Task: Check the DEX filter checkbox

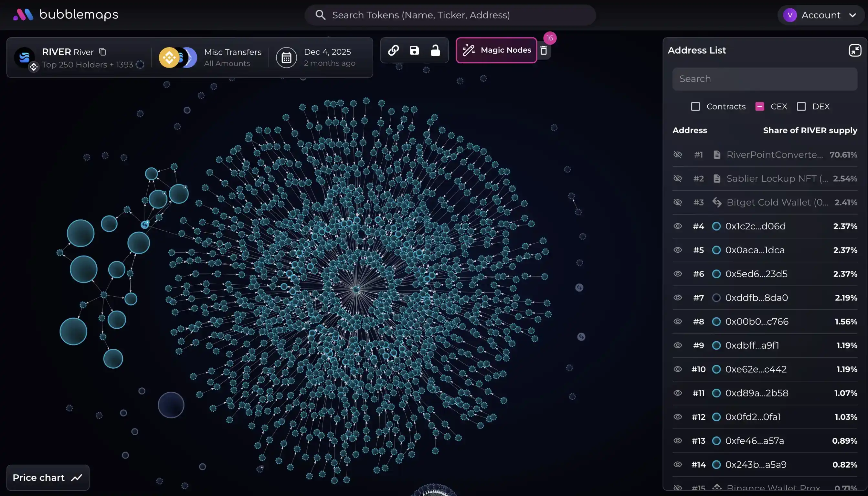Action: [801, 107]
